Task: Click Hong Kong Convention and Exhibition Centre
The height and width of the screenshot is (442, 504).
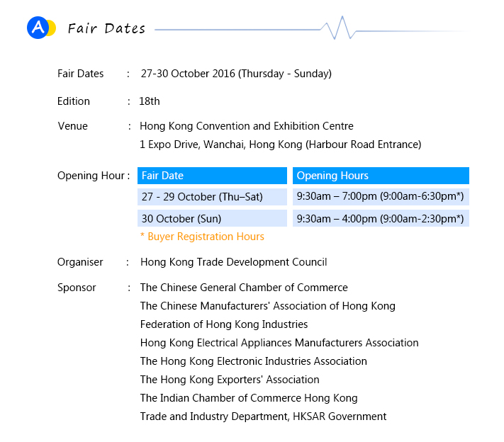Action: (x=246, y=126)
